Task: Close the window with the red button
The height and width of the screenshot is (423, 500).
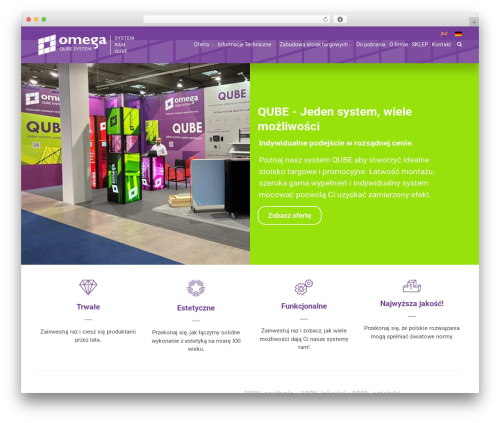Action: tap(29, 19)
